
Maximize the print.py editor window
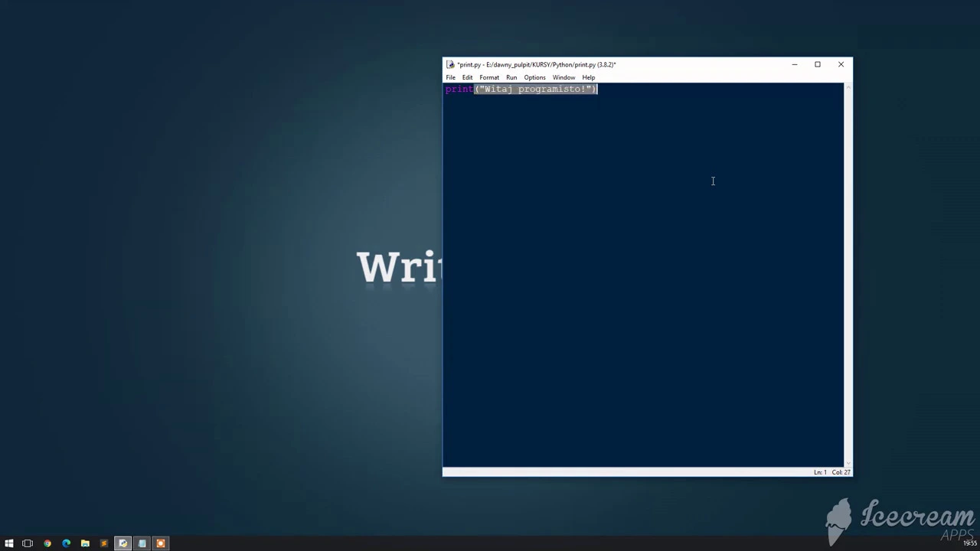click(x=818, y=64)
